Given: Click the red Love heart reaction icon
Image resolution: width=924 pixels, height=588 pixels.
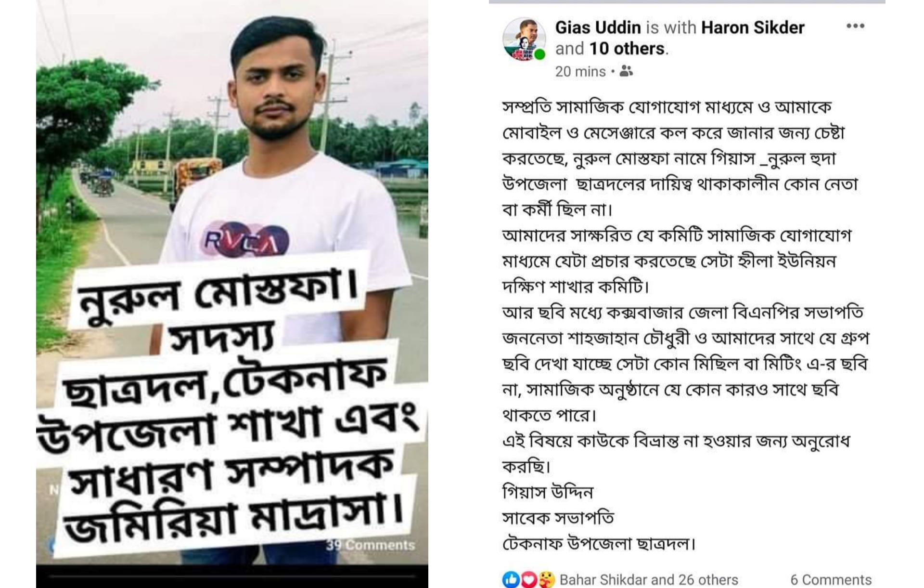Looking at the screenshot, I should point(529,579).
